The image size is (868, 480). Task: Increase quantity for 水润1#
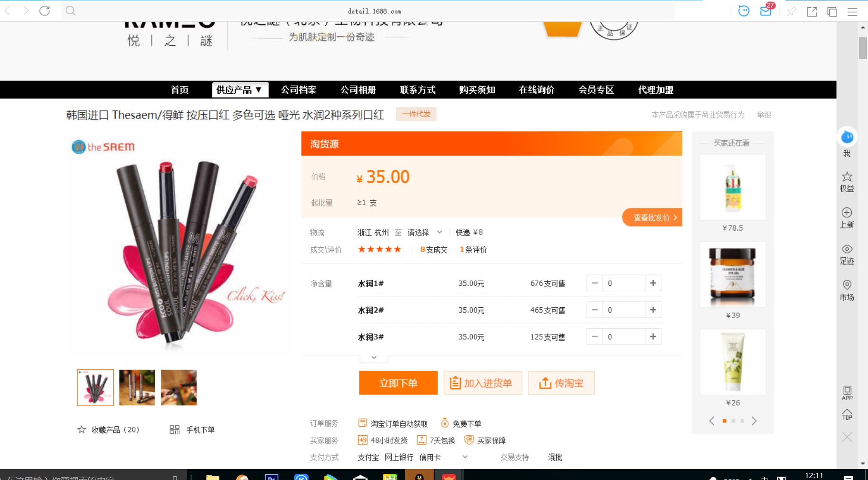653,283
